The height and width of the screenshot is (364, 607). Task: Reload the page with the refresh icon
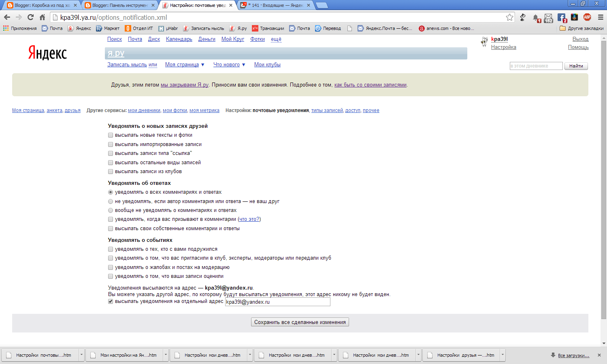(x=30, y=17)
